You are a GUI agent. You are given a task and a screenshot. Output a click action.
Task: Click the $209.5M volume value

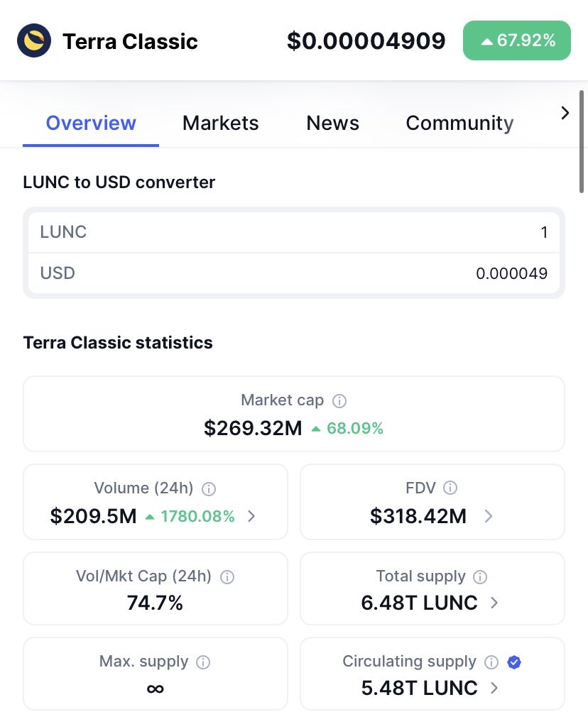(93, 516)
